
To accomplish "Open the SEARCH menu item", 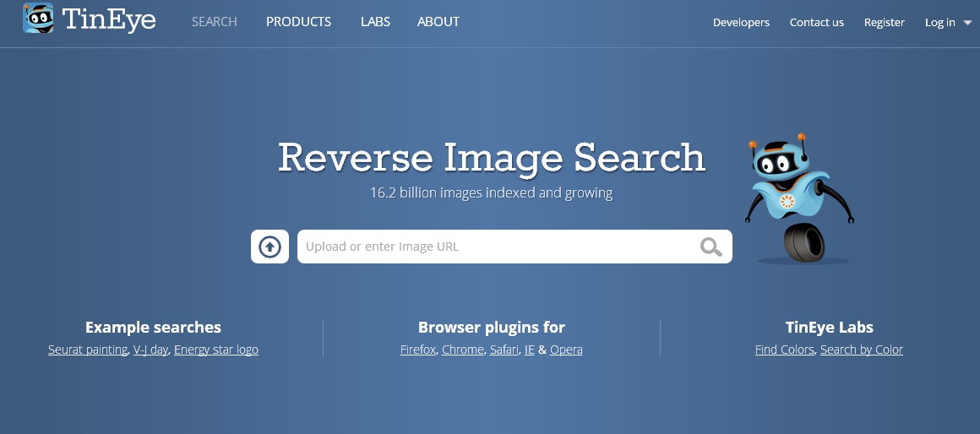I will pyautogui.click(x=215, y=22).
